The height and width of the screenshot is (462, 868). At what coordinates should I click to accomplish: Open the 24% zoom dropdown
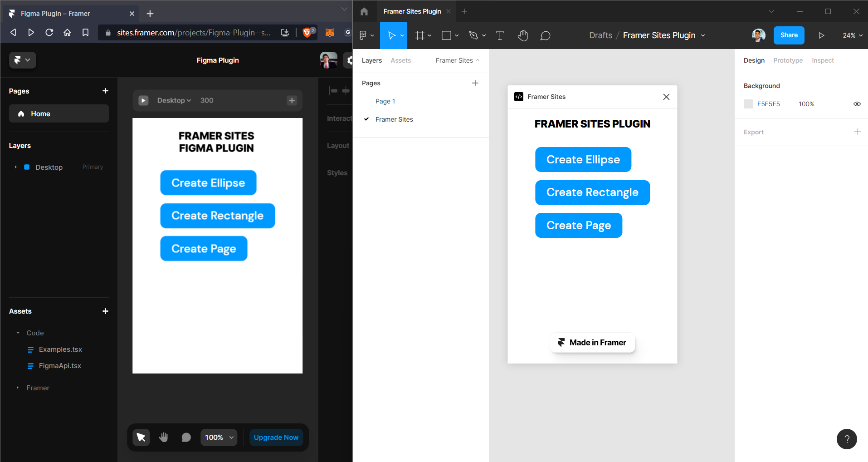pos(852,35)
